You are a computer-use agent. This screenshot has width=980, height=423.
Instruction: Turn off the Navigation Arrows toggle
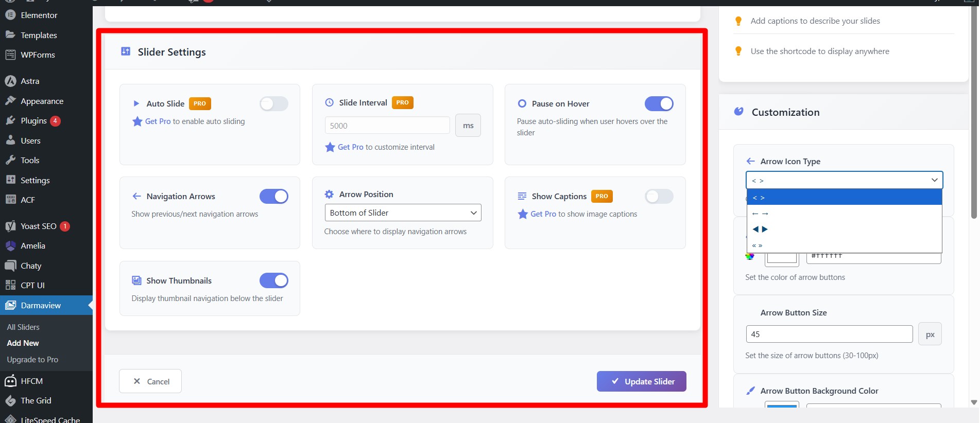pyautogui.click(x=273, y=197)
